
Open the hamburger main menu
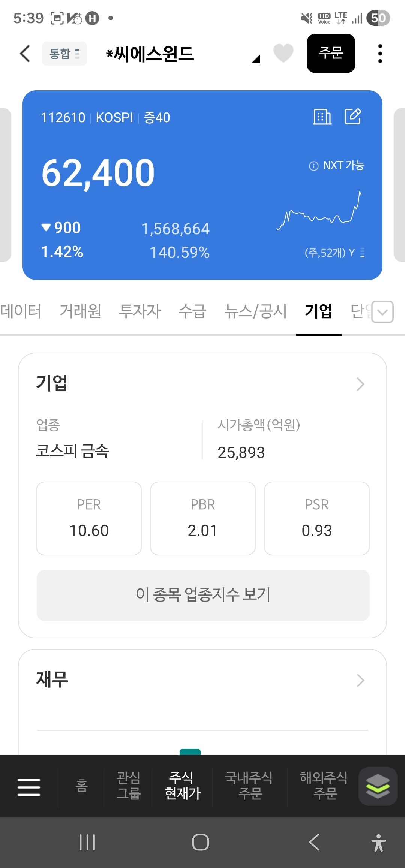(x=29, y=787)
